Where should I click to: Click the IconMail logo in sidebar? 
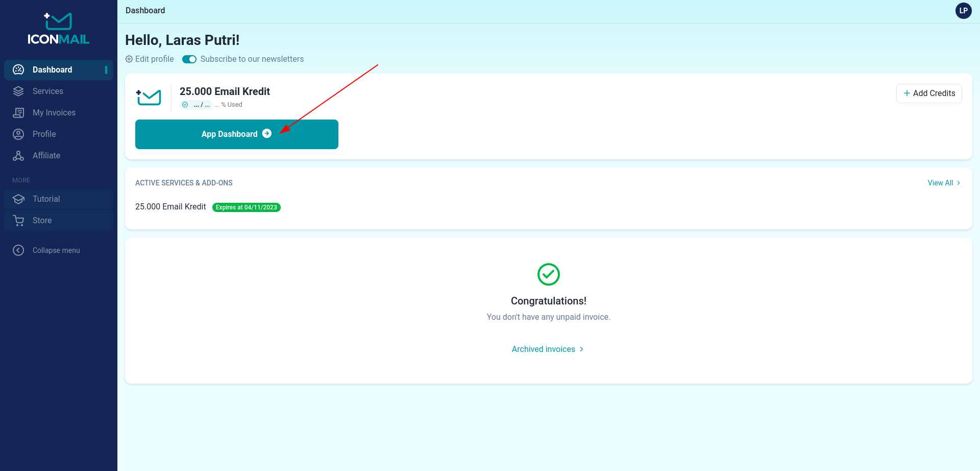tap(58, 29)
